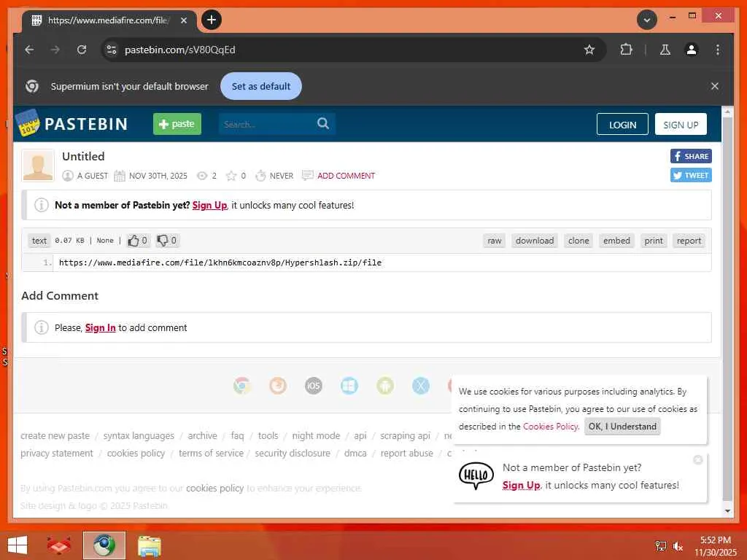Open faq footer link

pos(237,436)
